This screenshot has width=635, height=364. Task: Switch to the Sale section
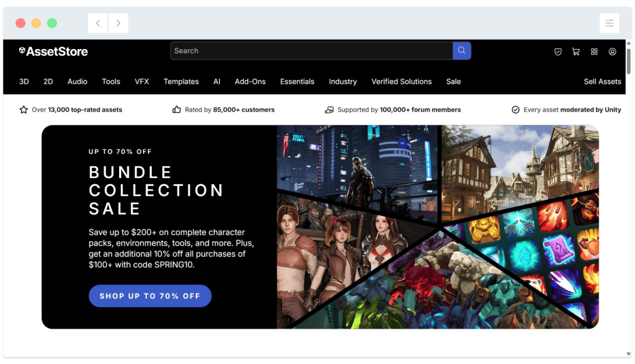453,81
